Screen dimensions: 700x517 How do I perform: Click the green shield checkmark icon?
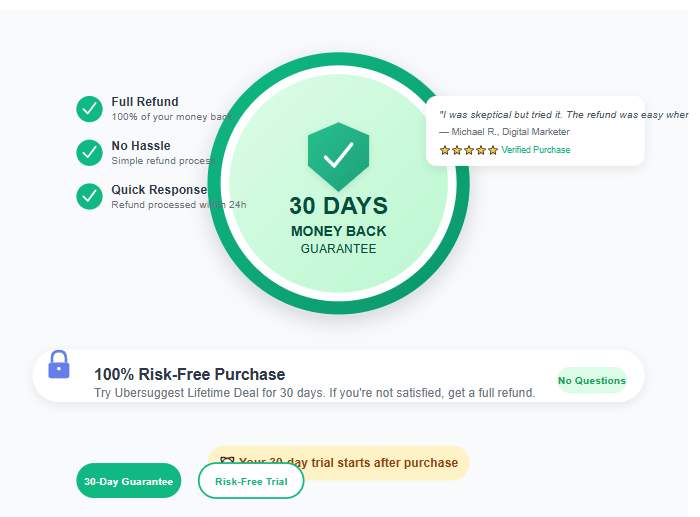coord(338,156)
